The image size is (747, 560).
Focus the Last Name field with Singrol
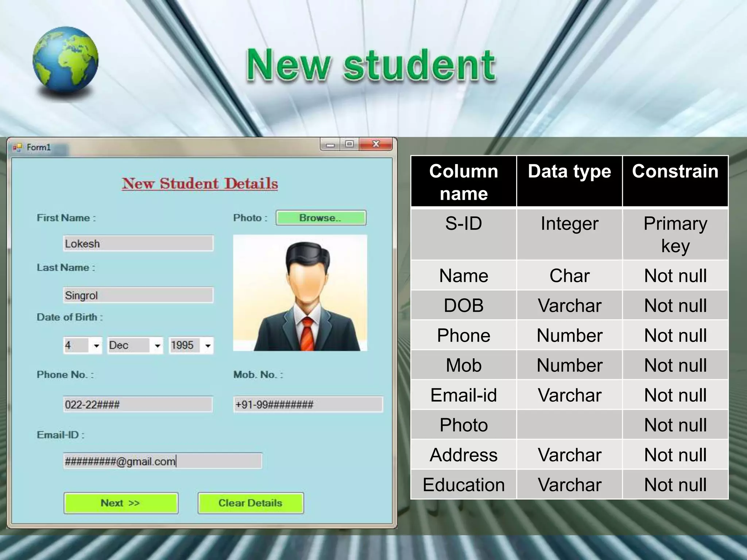coord(138,295)
